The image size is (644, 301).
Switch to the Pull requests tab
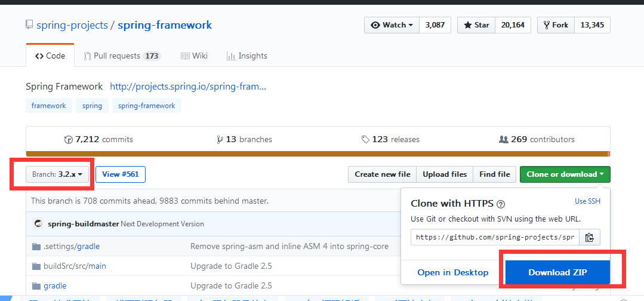click(122, 56)
